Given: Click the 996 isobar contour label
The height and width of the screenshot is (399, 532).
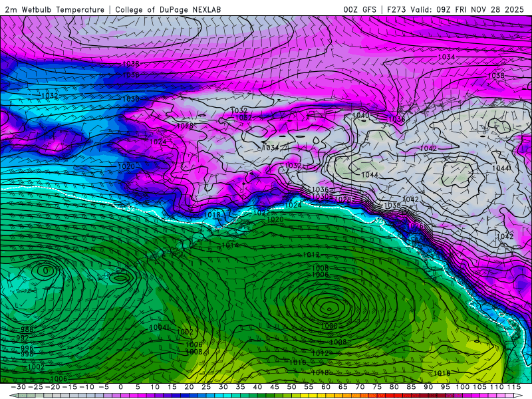Looking at the screenshot, I should [27, 348].
